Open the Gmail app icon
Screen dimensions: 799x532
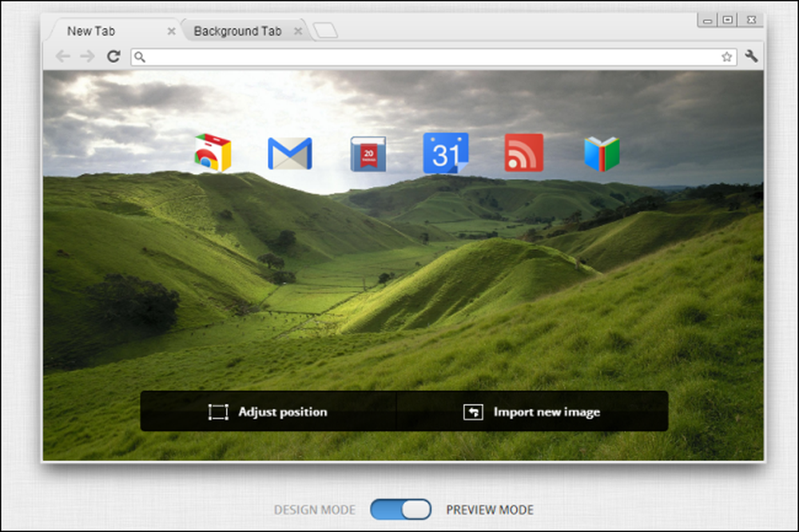click(x=290, y=153)
